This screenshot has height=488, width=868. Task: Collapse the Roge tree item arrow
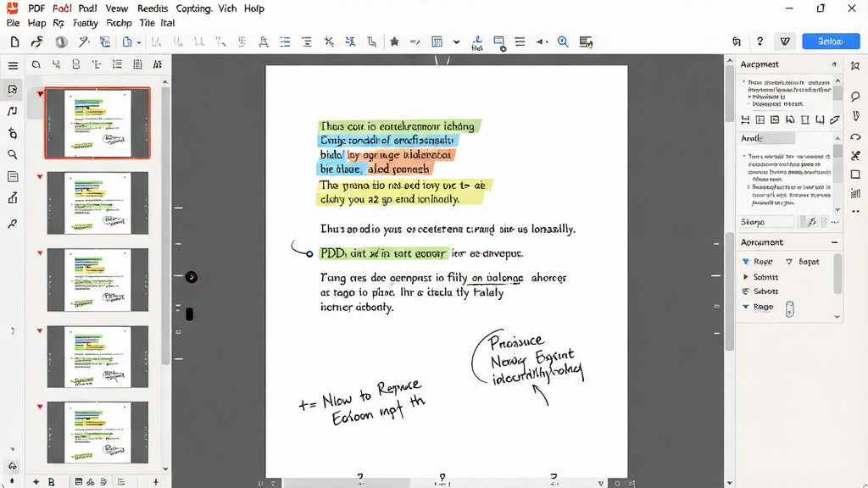click(746, 307)
